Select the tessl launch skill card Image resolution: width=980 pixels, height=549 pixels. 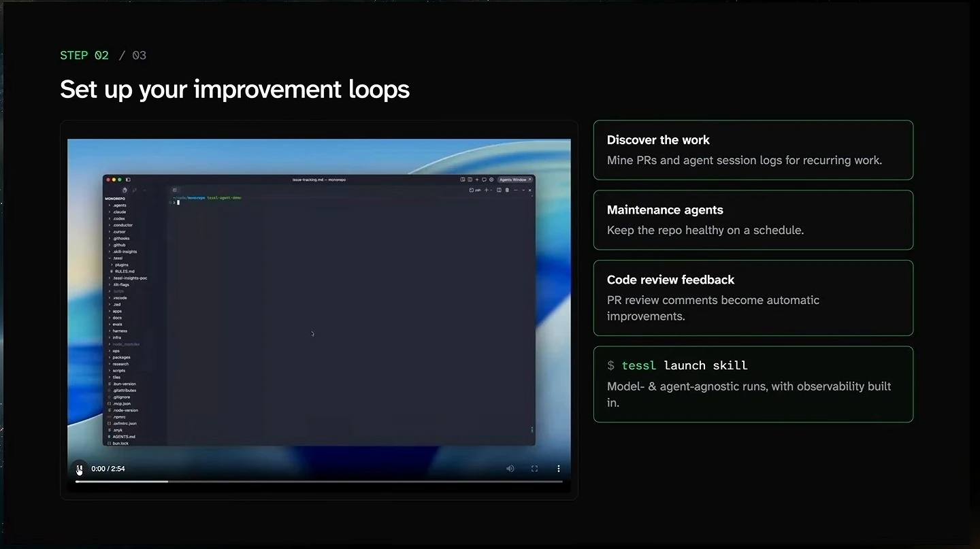point(753,384)
